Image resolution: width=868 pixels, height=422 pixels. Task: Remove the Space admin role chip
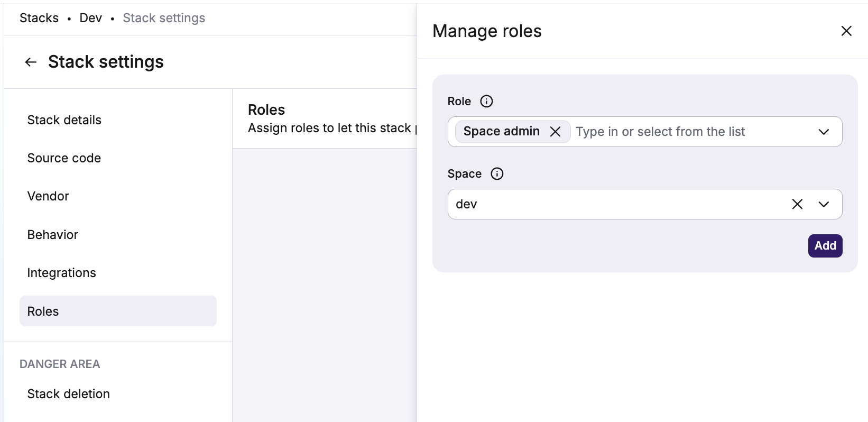(x=555, y=132)
